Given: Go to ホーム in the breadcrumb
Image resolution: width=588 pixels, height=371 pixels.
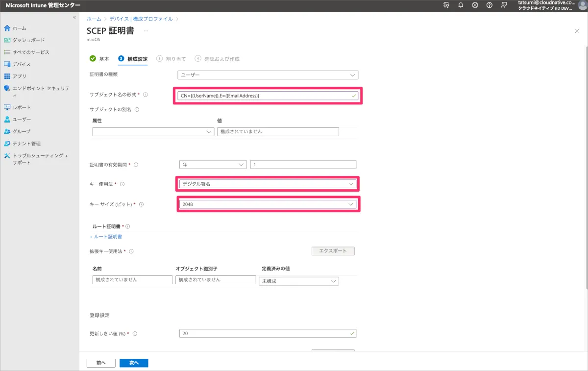Looking at the screenshot, I should (x=94, y=19).
